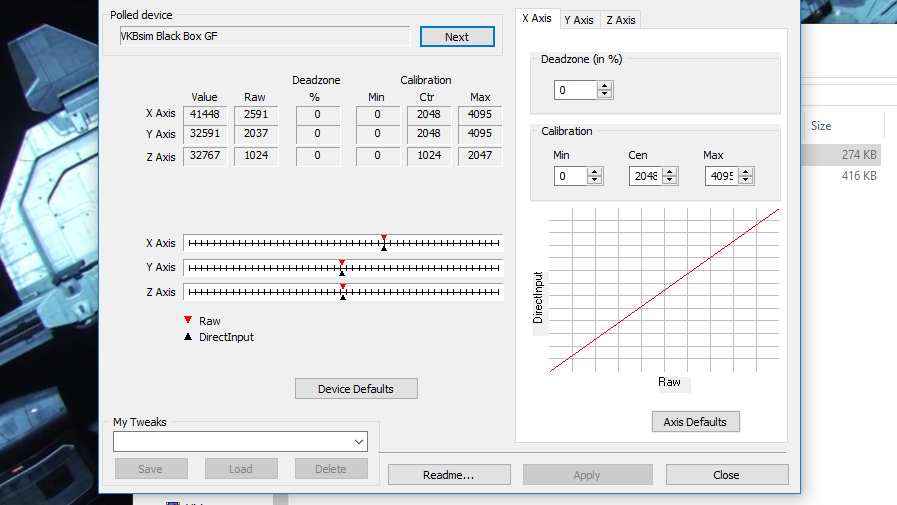The height and width of the screenshot is (505, 897).
Task: Open the Readme file button
Action: pos(448,475)
